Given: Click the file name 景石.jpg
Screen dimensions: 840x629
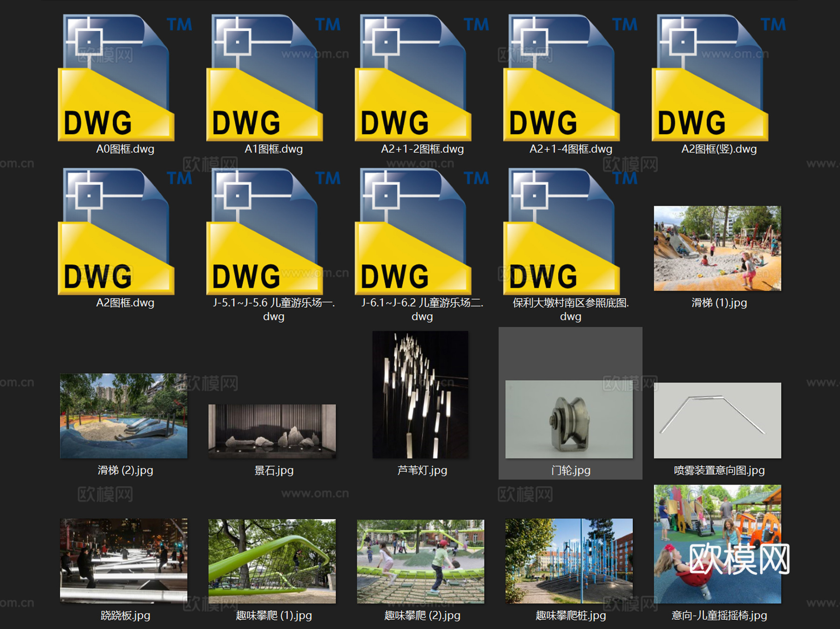Looking at the screenshot, I should pyautogui.click(x=273, y=470).
